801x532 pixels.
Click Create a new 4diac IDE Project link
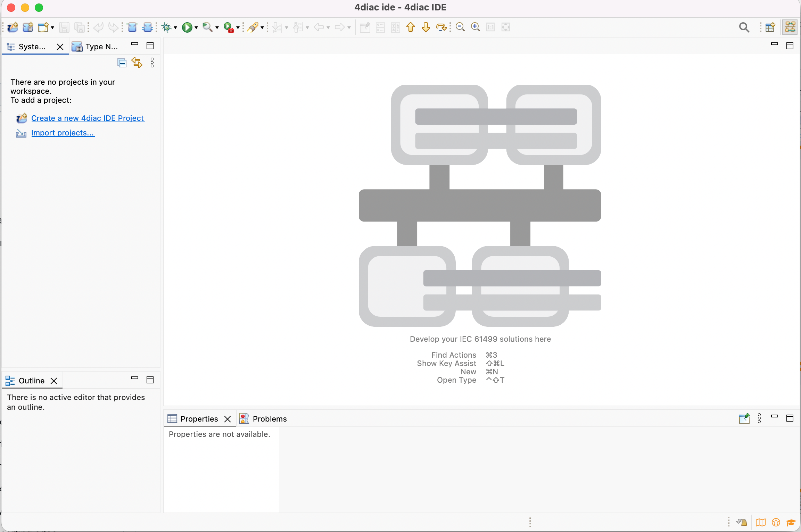(x=88, y=118)
